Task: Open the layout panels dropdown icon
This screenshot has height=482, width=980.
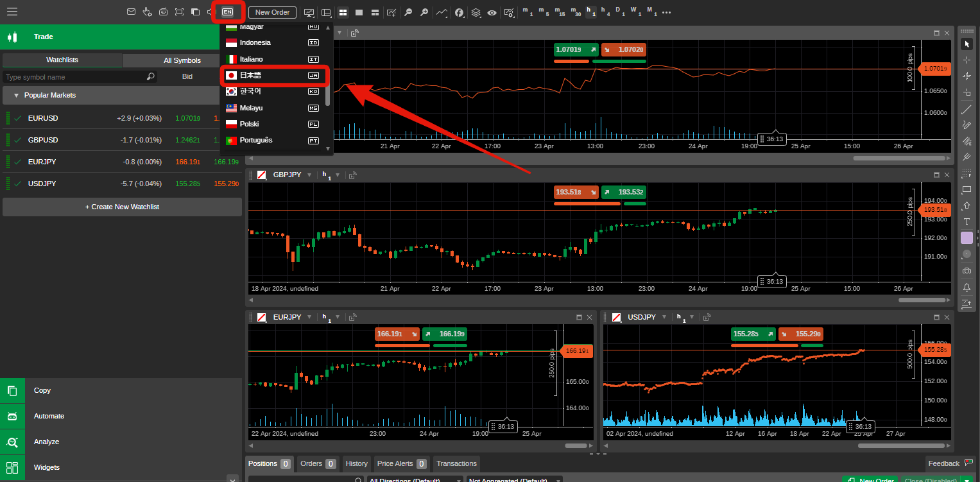Action: [x=326, y=12]
